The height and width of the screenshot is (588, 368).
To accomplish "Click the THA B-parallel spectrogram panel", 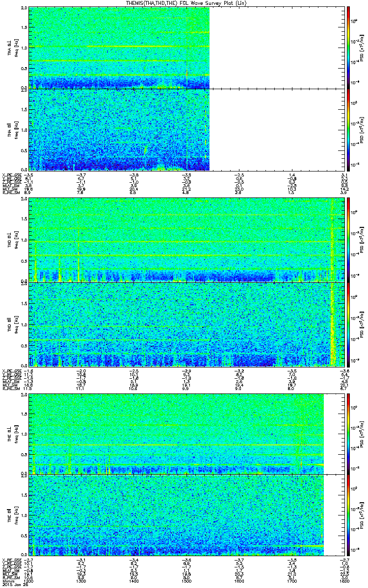I will click(119, 129).
